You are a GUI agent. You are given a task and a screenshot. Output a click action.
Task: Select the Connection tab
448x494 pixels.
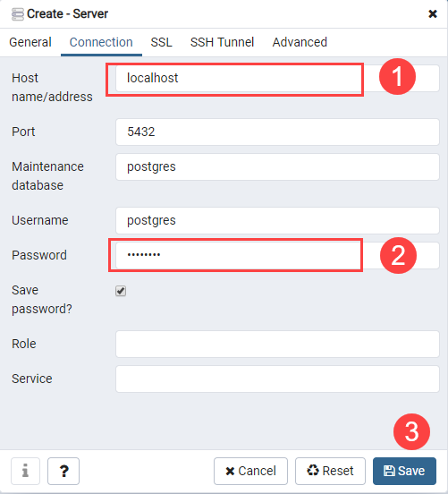(x=101, y=42)
